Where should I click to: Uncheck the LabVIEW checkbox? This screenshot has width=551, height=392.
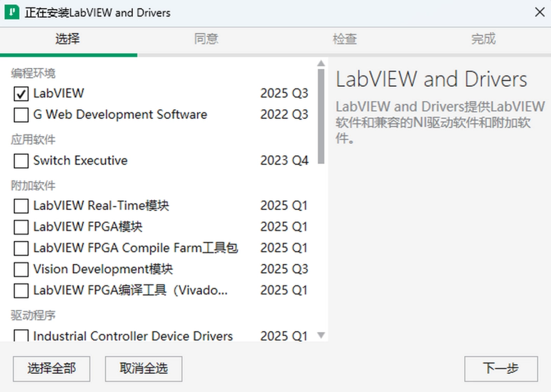point(20,93)
